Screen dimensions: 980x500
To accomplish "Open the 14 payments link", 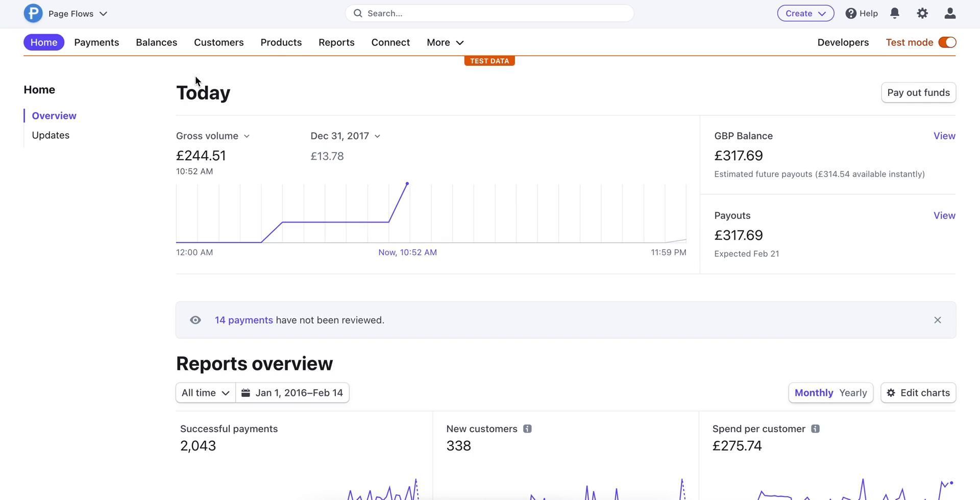I will [x=243, y=320].
